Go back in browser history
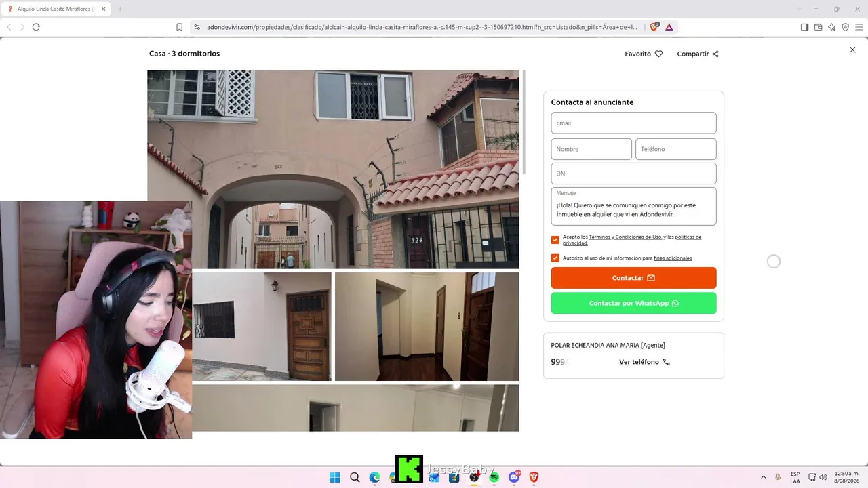The height and width of the screenshot is (488, 868). click(9, 27)
